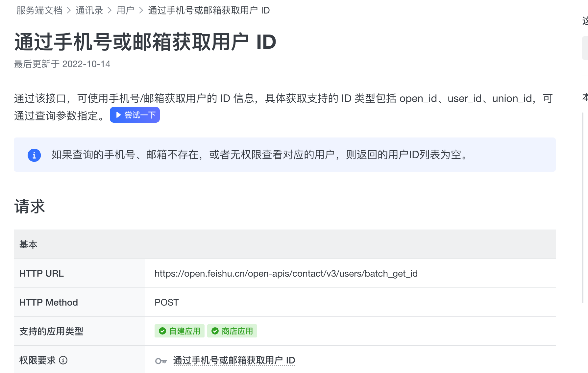This screenshot has height=373, width=588.
Task: Click the 基本 table header
Action: (285, 244)
